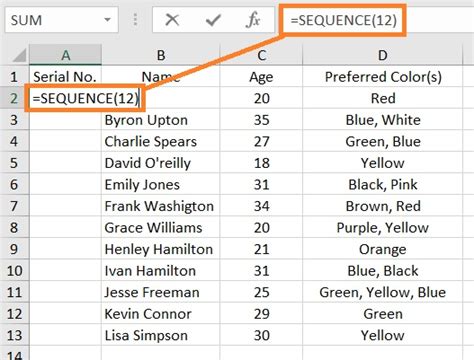Select the 'Henley Hamilton' cell
The width and height of the screenshot is (474, 360).
[161, 249]
